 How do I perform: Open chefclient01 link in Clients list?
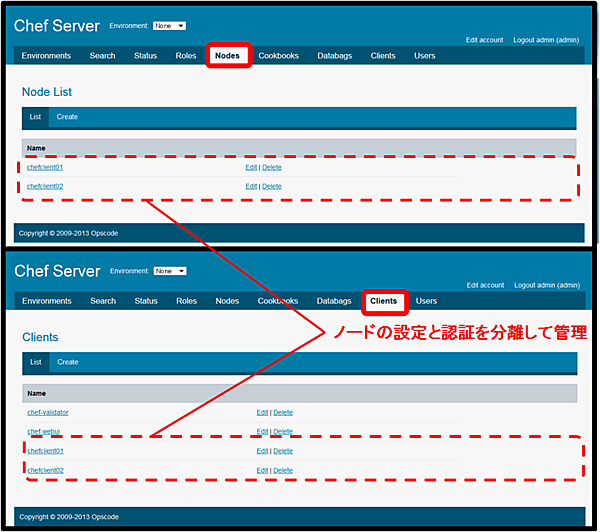click(x=46, y=451)
